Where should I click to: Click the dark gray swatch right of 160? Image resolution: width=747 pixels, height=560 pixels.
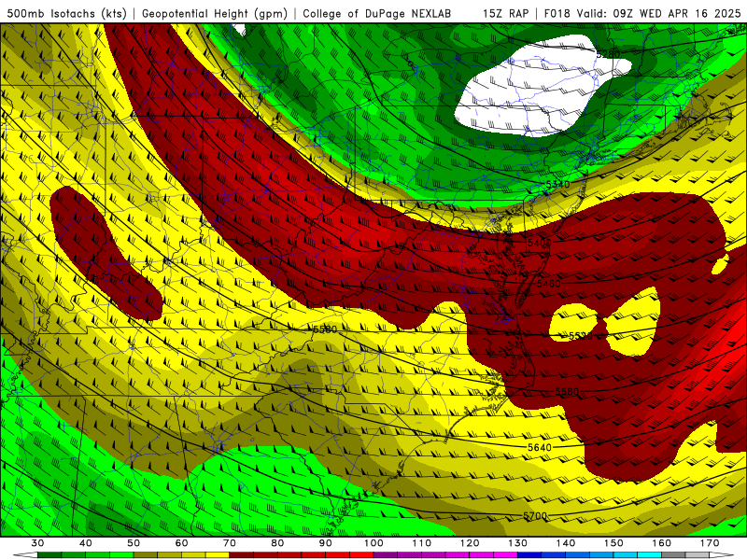[673, 555]
